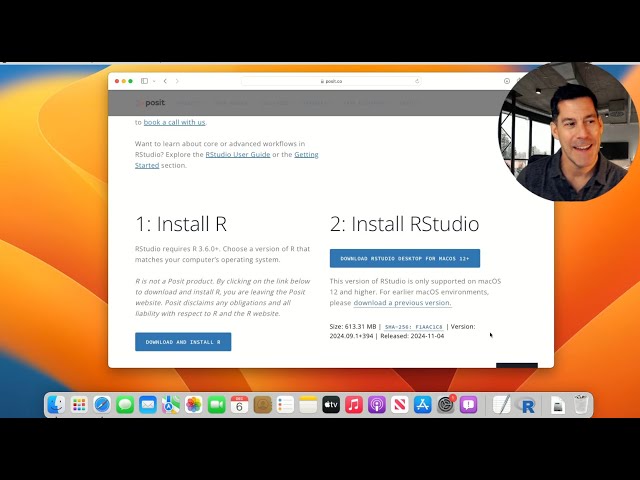
Task: Open Contacts from the Dock
Action: coord(262,405)
